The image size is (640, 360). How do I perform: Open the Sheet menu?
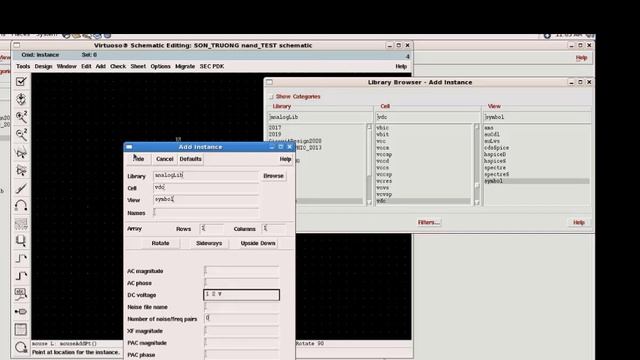[138, 66]
